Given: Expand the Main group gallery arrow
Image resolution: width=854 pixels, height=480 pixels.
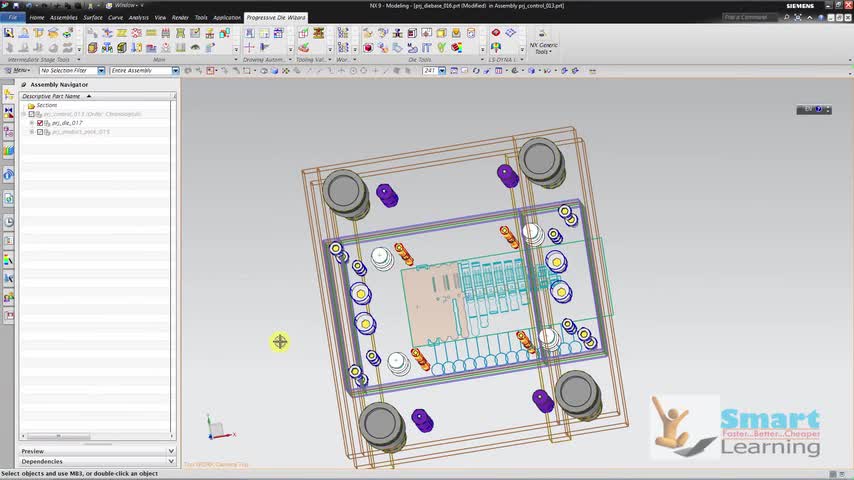Looking at the screenshot, I should [236, 50].
